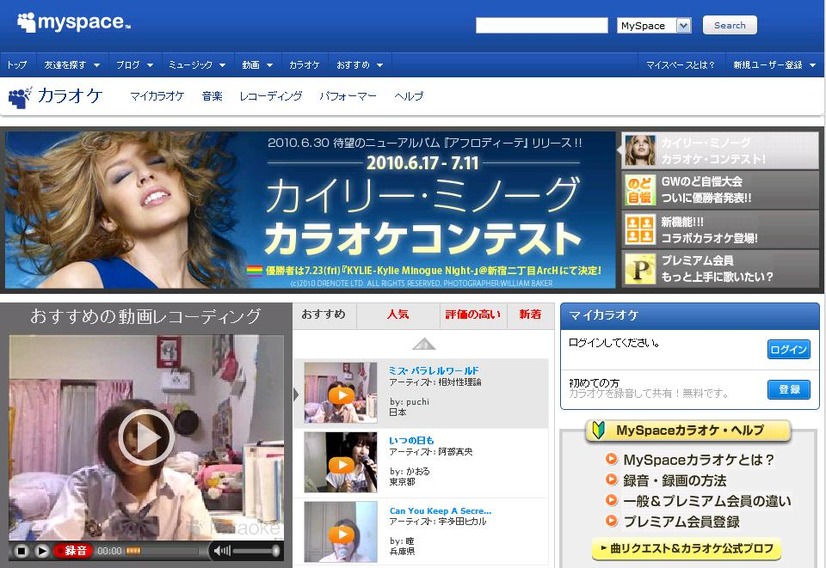826x568 pixels.
Task: Click the up arrow above the video list
Action: pyautogui.click(x=424, y=345)
